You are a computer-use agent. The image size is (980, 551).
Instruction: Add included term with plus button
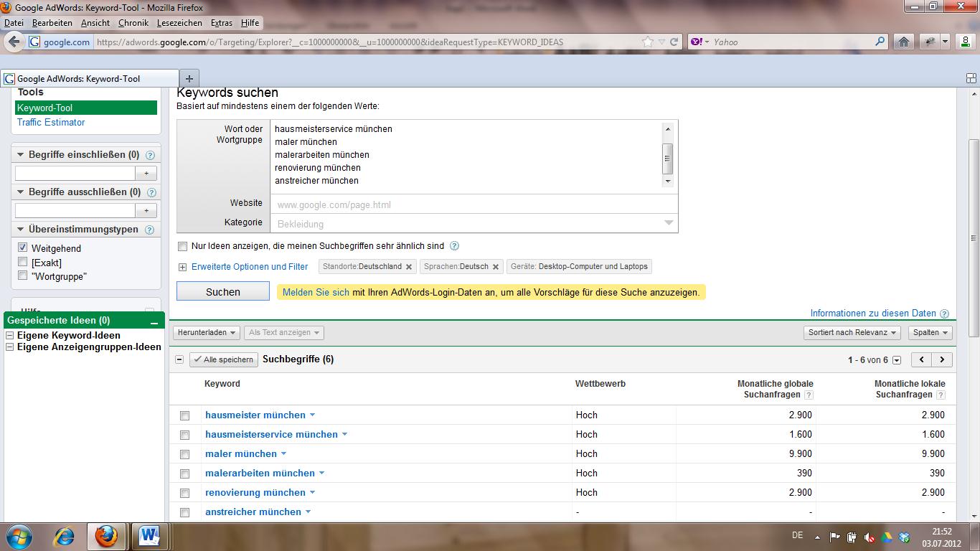point(146,173)
